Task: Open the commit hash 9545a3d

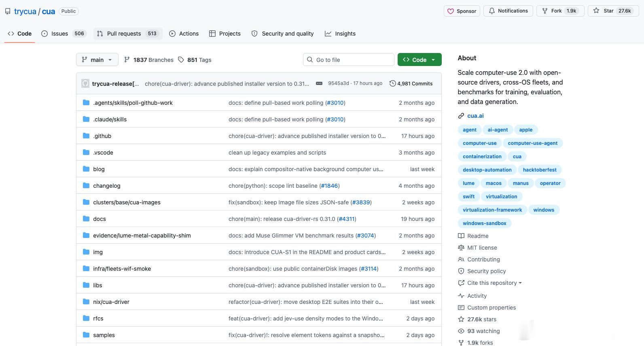Action: (x=338, y=83)
